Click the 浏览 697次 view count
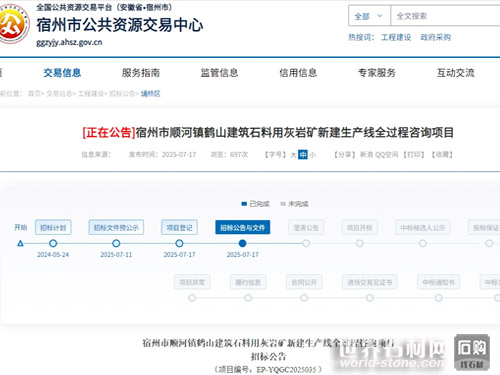Screen dimensions: 500x375 coord(229,155)
